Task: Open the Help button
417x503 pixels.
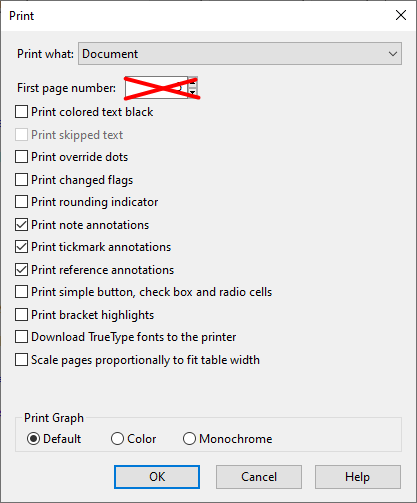Action: [358, 477]
